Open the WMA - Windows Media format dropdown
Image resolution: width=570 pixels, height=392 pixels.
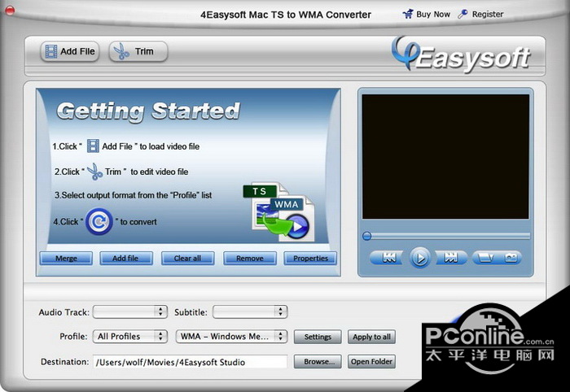231,337
